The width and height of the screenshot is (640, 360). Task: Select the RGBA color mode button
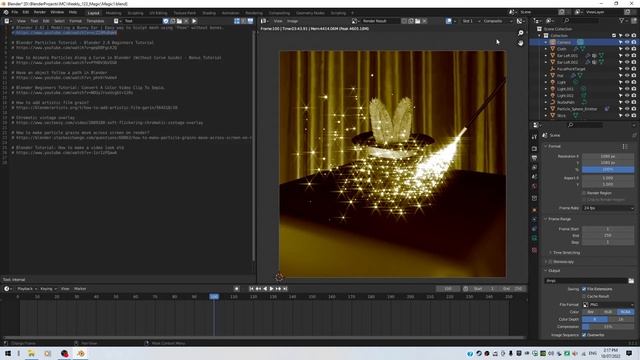[626, 312]
